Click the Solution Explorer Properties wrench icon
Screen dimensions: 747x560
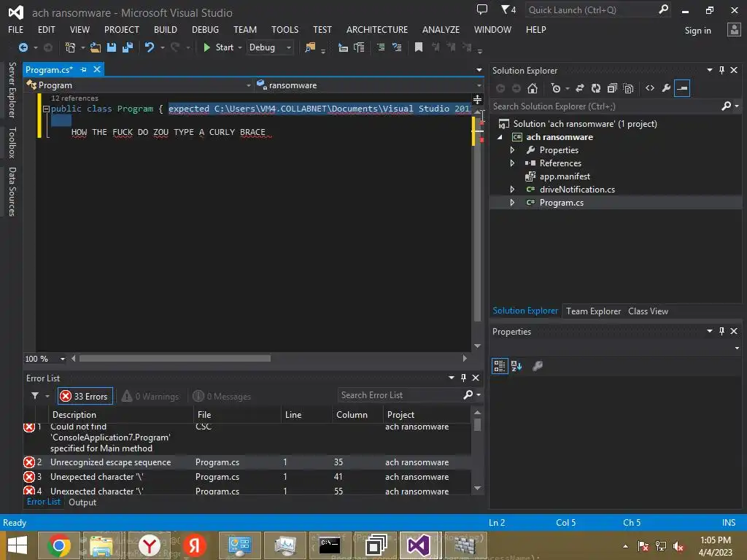pos(666,88)
